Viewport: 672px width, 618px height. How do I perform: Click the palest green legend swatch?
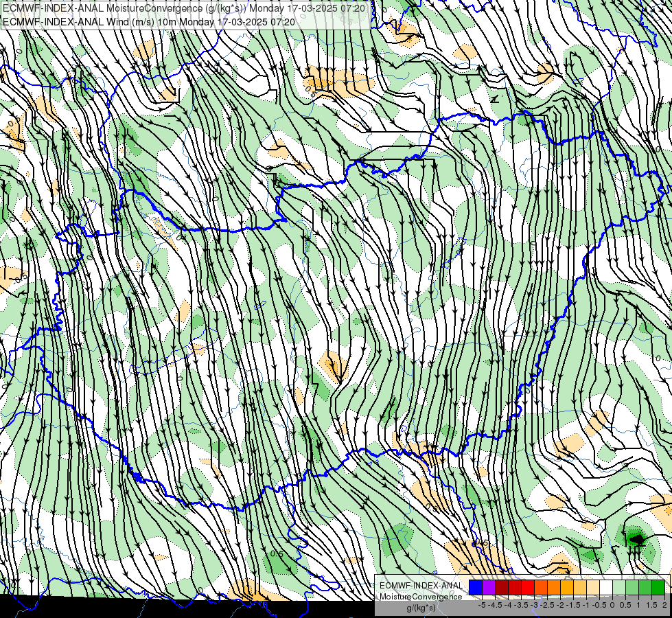click(x=619, y=587)
